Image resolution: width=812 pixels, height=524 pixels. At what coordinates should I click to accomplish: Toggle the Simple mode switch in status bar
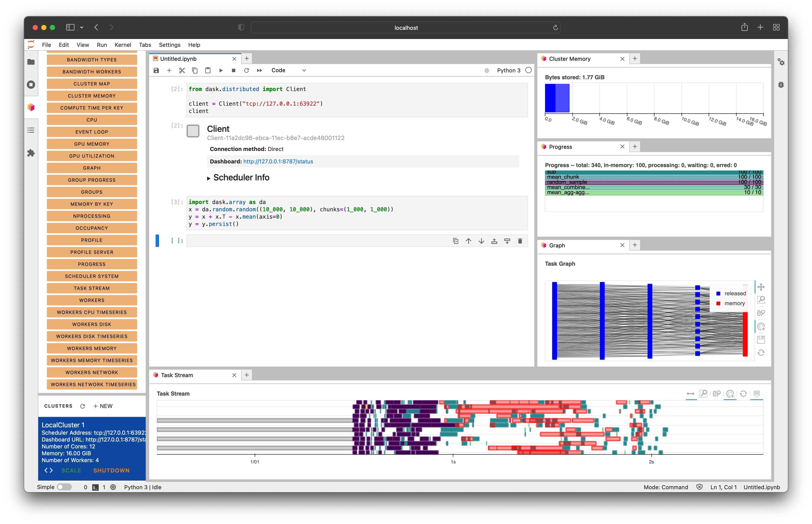(x=65, y=487)
